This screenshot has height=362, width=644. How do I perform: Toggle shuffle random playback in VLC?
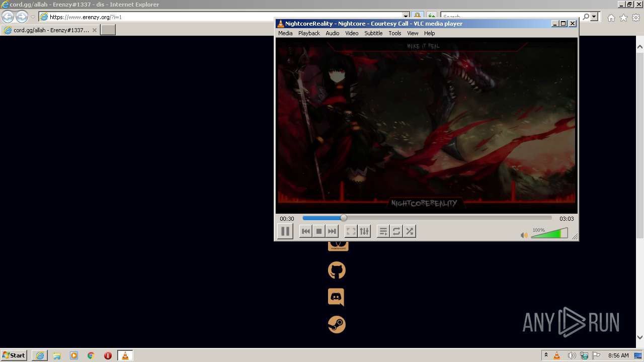(x=410, y=231)
